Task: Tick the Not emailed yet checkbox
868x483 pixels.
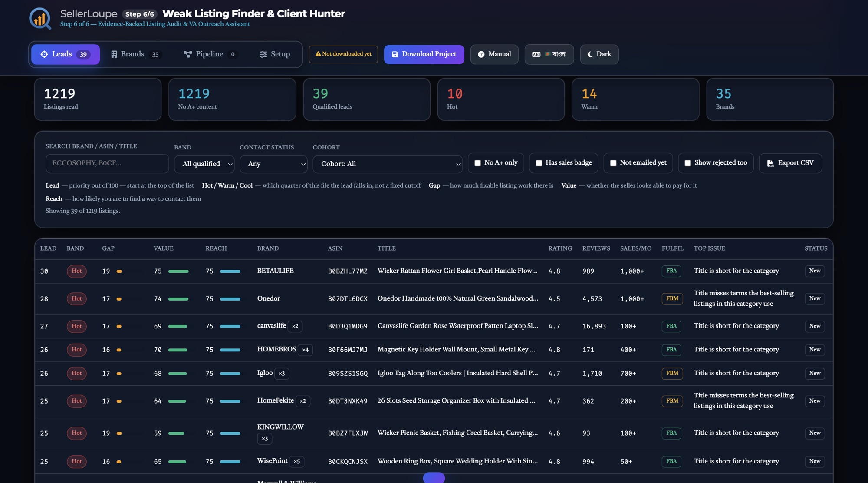Action: tap(613, 163)
